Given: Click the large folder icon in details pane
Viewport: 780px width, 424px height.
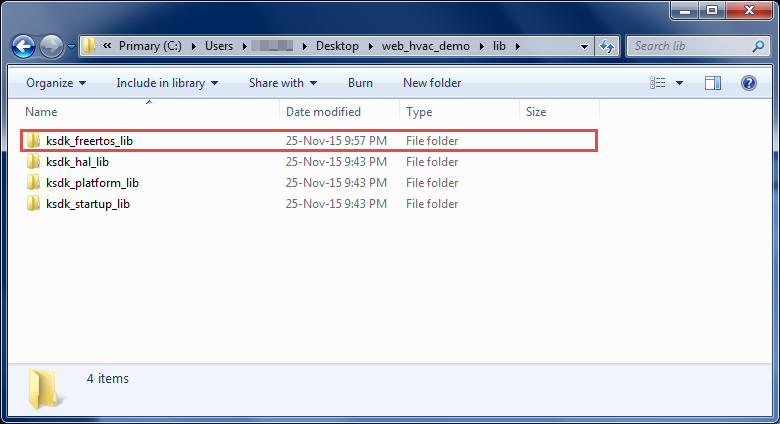Looking at the screenshot, I should [x=45, y=389].
